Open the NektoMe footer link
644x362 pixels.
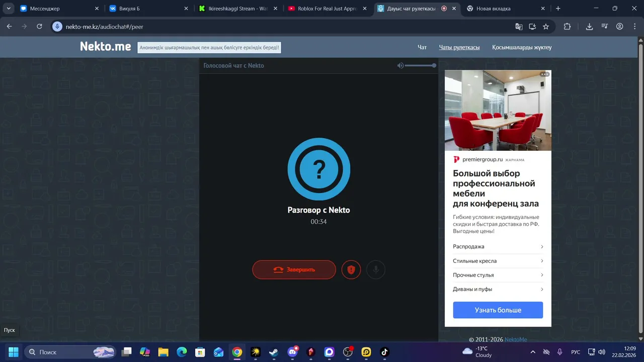click(x=516, y=340)
